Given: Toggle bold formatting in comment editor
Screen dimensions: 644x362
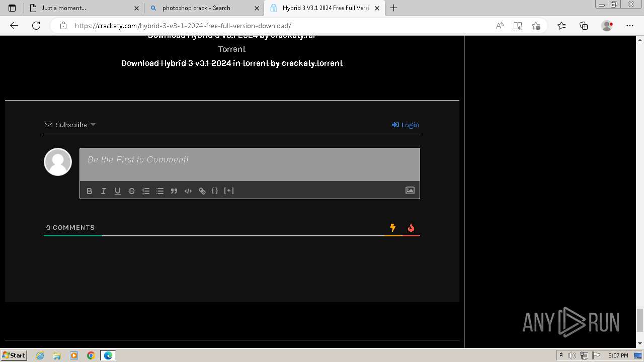Looking at the screenshot, I should 90,191.
